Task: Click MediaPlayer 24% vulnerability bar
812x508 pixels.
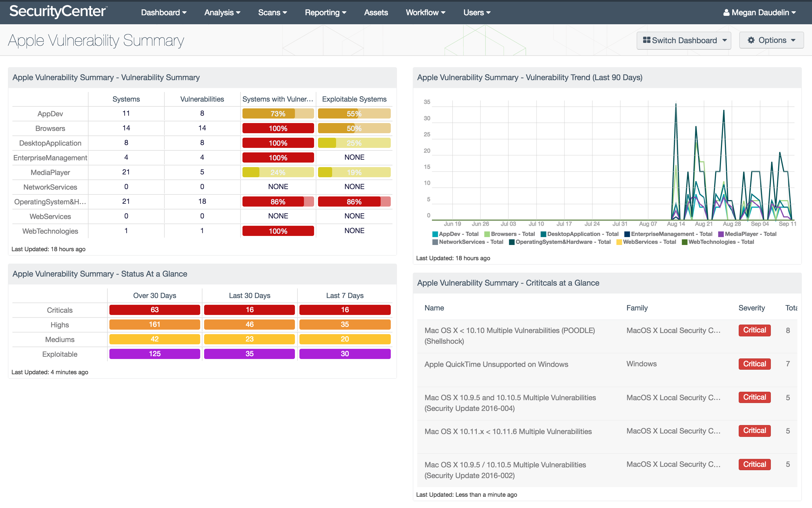Action: 278,172
